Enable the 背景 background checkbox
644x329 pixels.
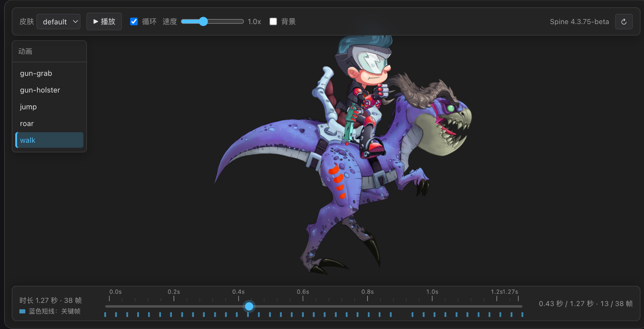(x=273, y=22)
